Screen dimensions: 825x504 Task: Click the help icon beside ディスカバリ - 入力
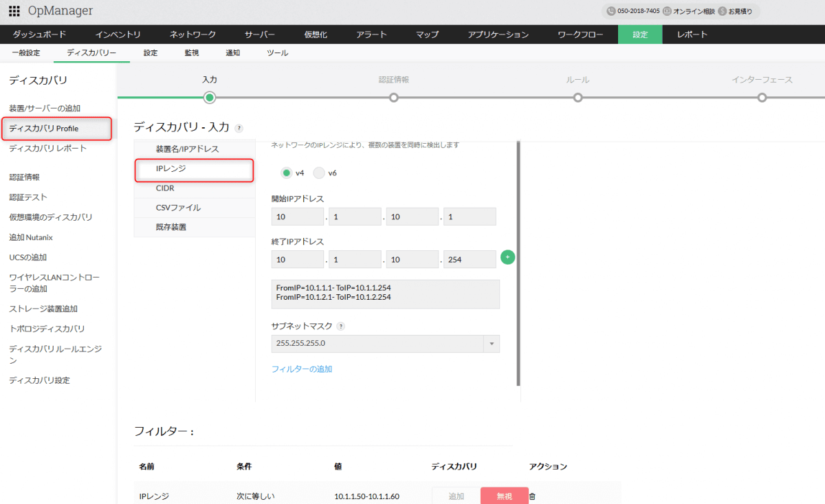(x=239, y=128)
